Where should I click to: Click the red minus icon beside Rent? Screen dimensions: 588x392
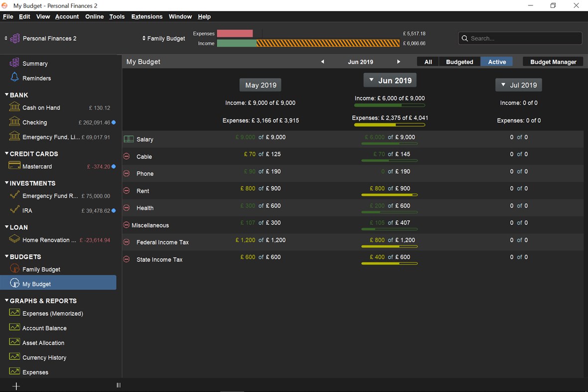127,190
